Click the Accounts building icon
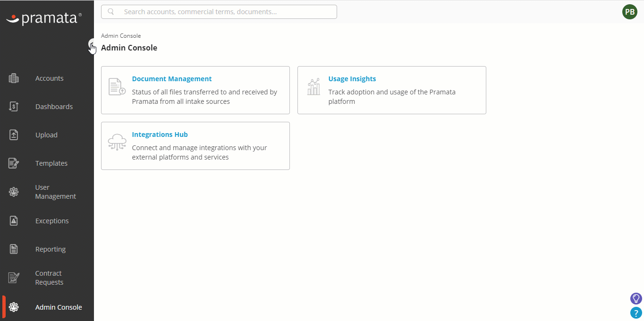Image resolution: width=644 pixels, height=321 pixels. (14, 78)
